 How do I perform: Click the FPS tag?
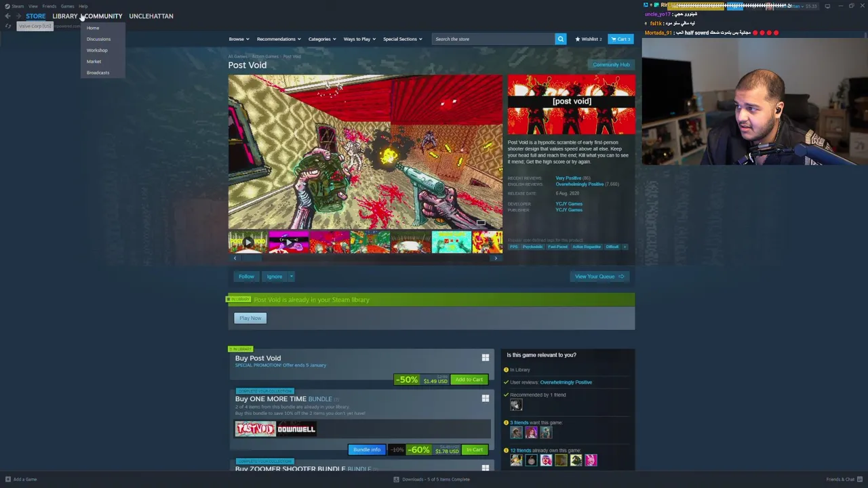(x=513, y=247)
